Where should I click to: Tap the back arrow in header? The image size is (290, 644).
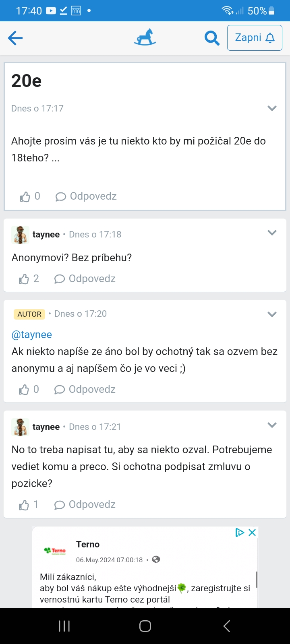(15, 38)
